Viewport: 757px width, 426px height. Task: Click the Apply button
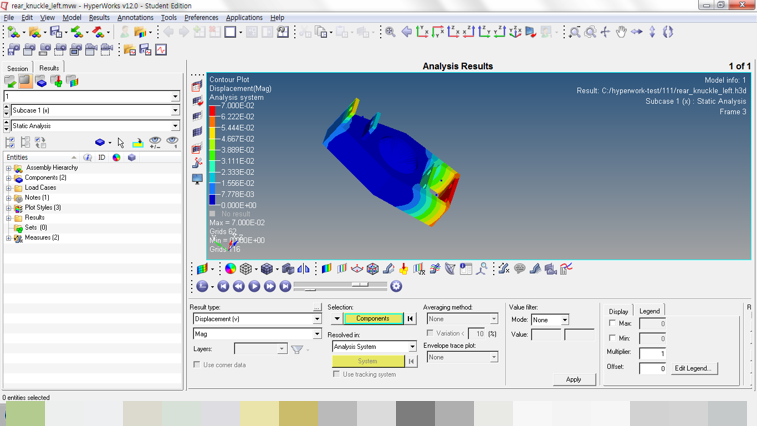click(573, 380)
